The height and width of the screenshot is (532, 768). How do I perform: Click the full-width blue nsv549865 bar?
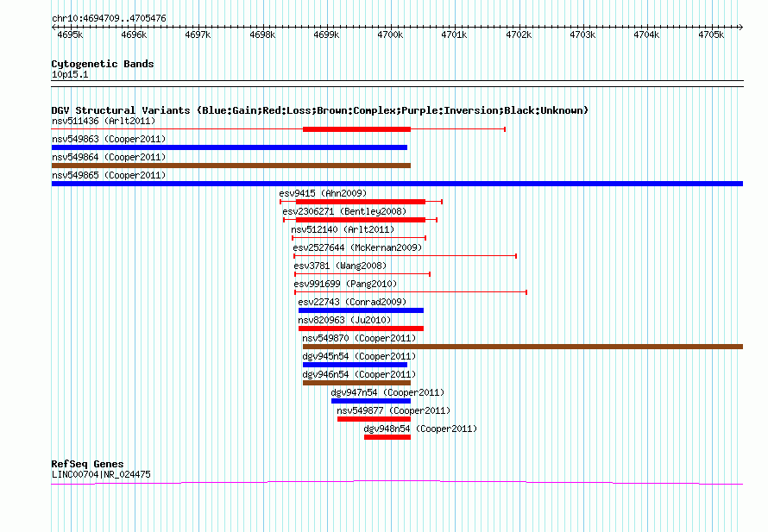(x=397, y=184)
